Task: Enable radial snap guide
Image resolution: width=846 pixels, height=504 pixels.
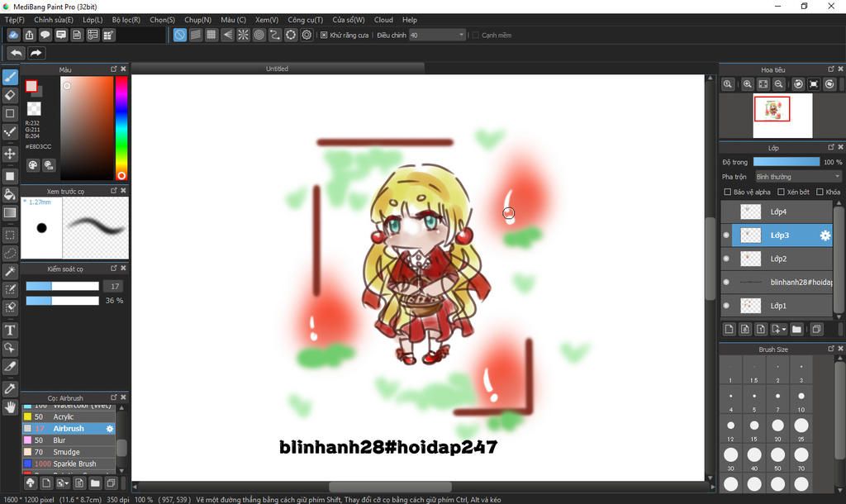Action: (x=244, y=35)
